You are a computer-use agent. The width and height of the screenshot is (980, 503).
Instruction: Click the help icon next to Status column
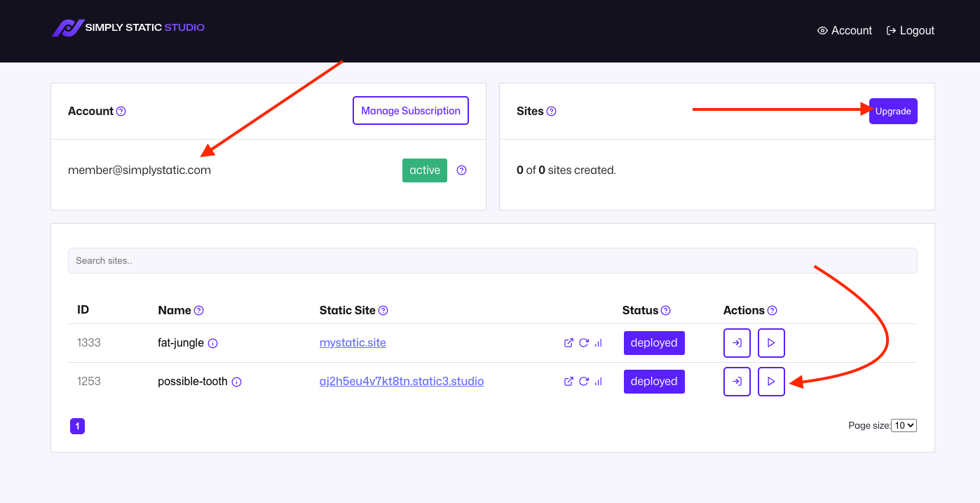coord(666,311)
